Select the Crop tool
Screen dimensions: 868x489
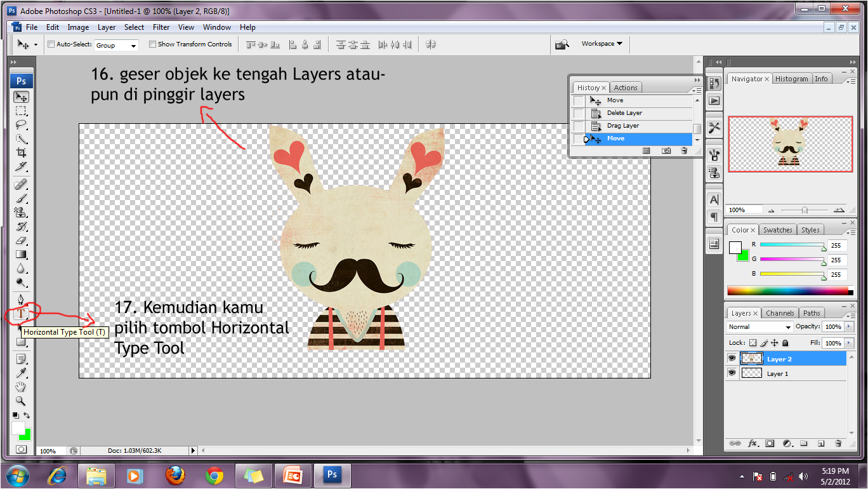21,152
